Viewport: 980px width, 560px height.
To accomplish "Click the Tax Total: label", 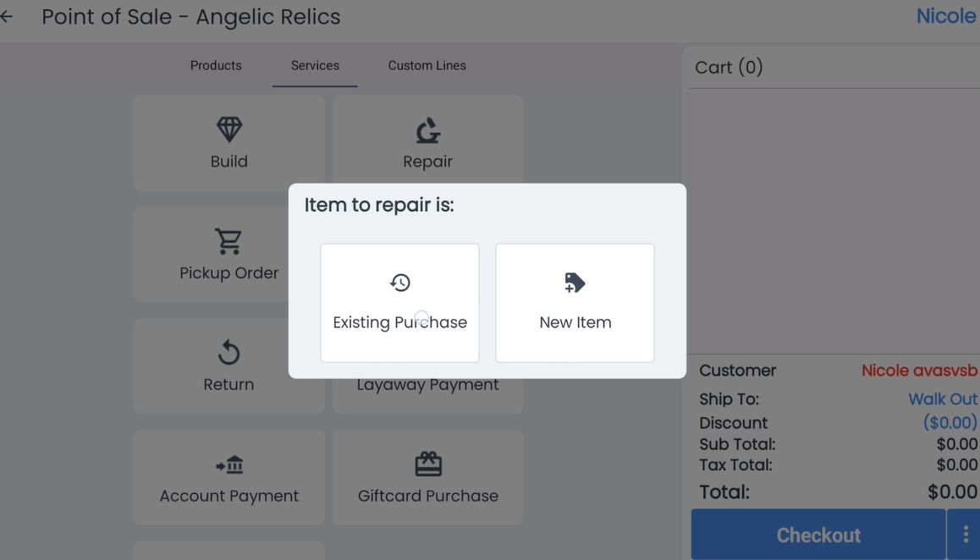I will [x=735, y=465].
